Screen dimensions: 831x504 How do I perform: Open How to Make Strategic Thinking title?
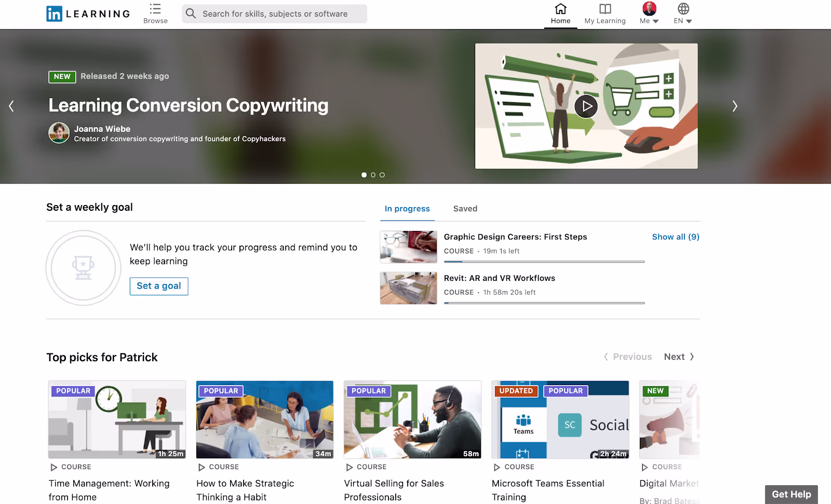[245, 490]
